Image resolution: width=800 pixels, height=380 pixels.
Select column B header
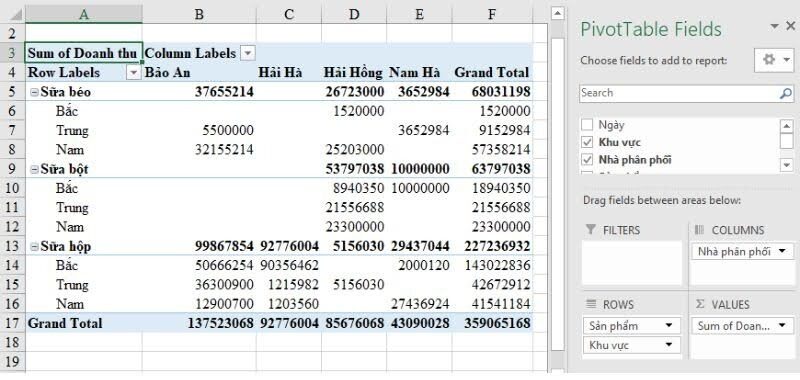[199, 15]
